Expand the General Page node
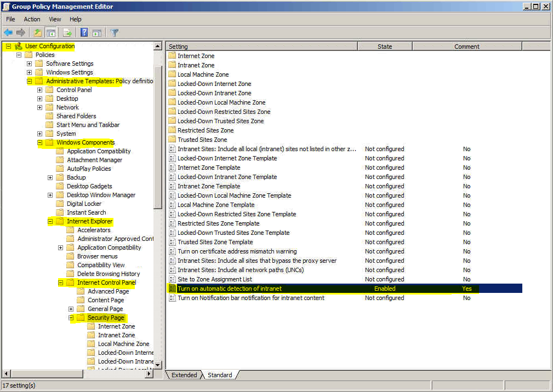 71,309
